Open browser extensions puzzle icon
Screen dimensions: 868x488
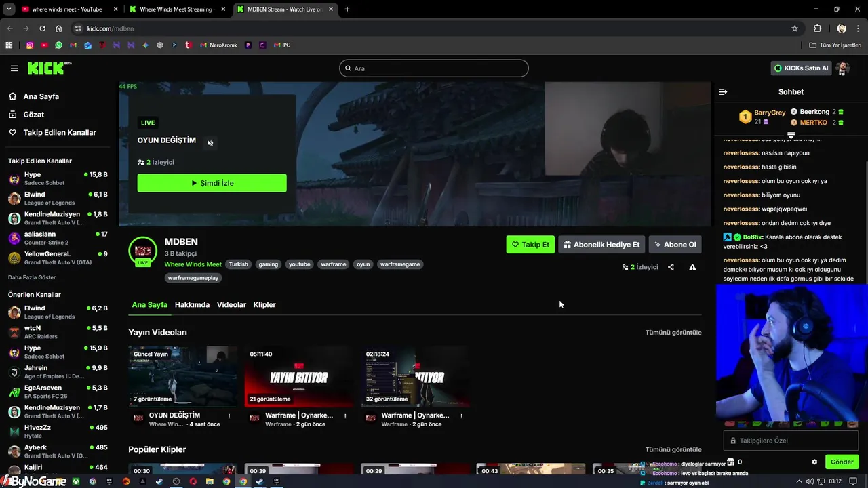click(817, 28)
